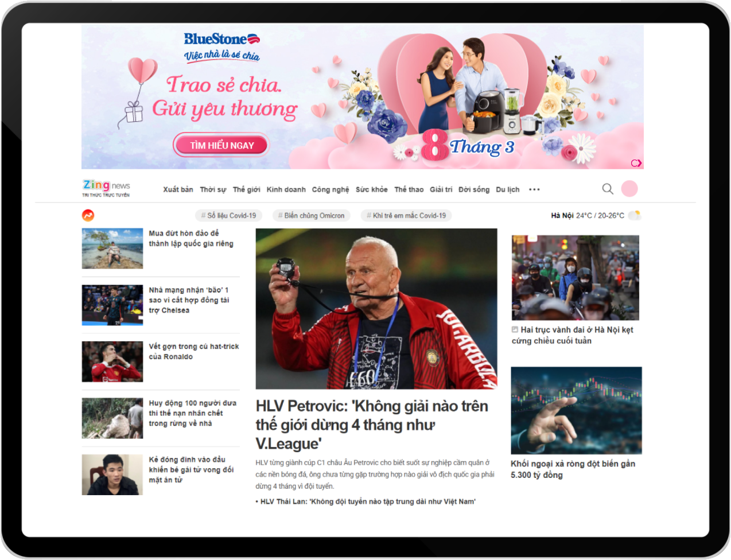The width and height of the screenshot is (731, 560).
Task: Click the TÌM HIỂU NGAY button
Action: 221,145
